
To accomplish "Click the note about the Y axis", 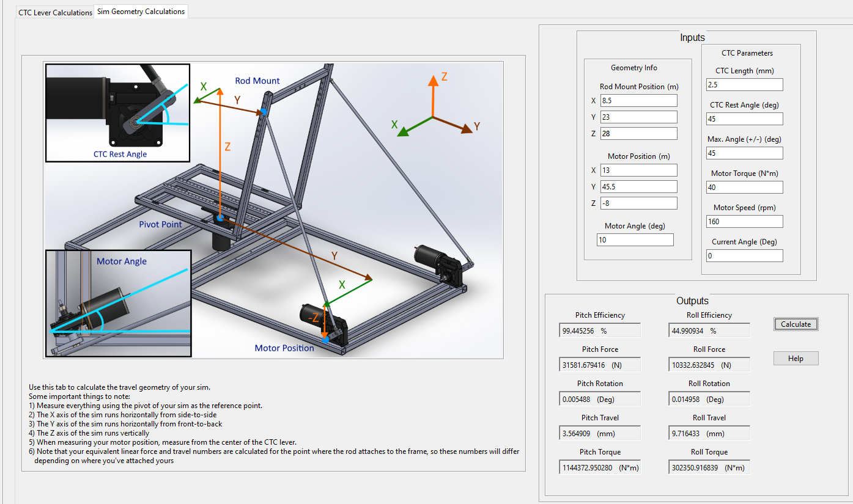I will pos(125,424).
